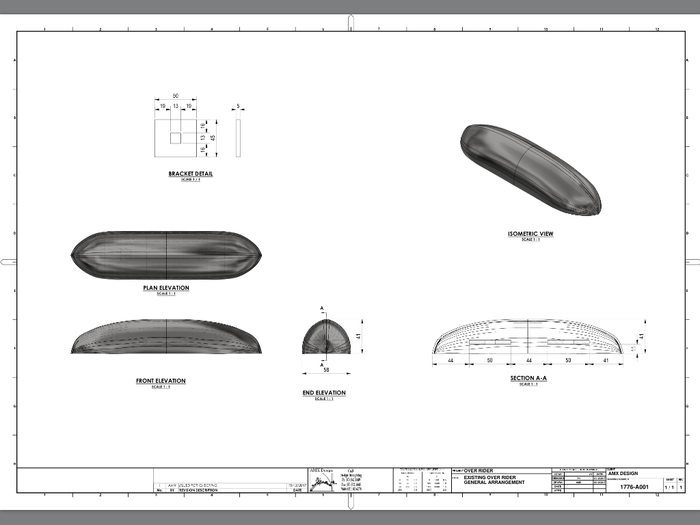Select the 50 width dimension on bracket
The width and height of the screenshot is (700, 525).
pyautogui.click(x=176, y=96)
